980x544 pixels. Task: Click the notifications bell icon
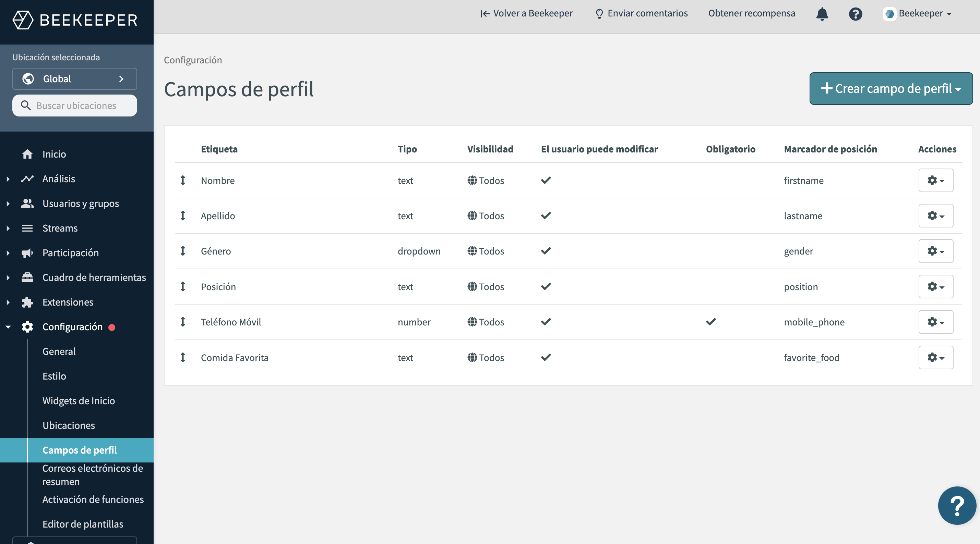(822, 14)
